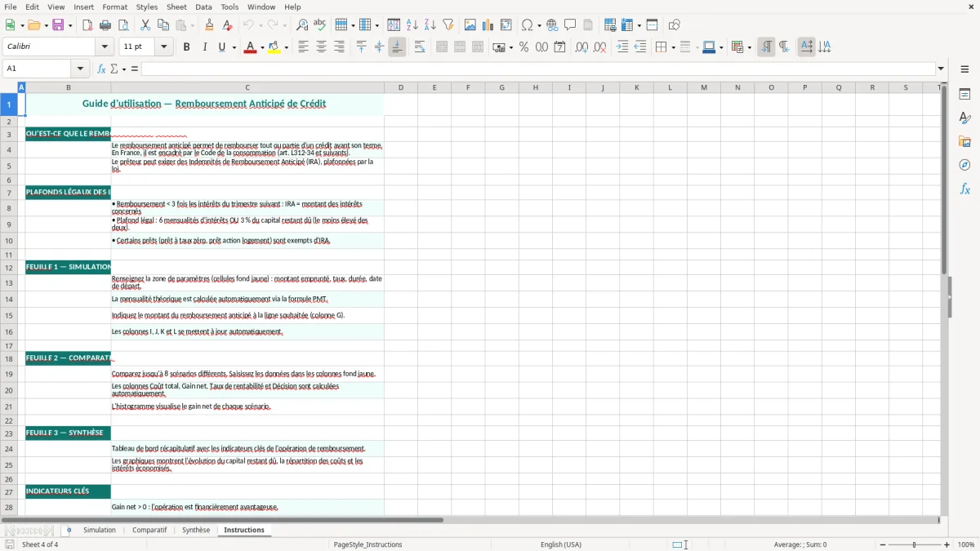Click the Add Decimal Place icon
980x551 pixels.
(x=581, y=47)
